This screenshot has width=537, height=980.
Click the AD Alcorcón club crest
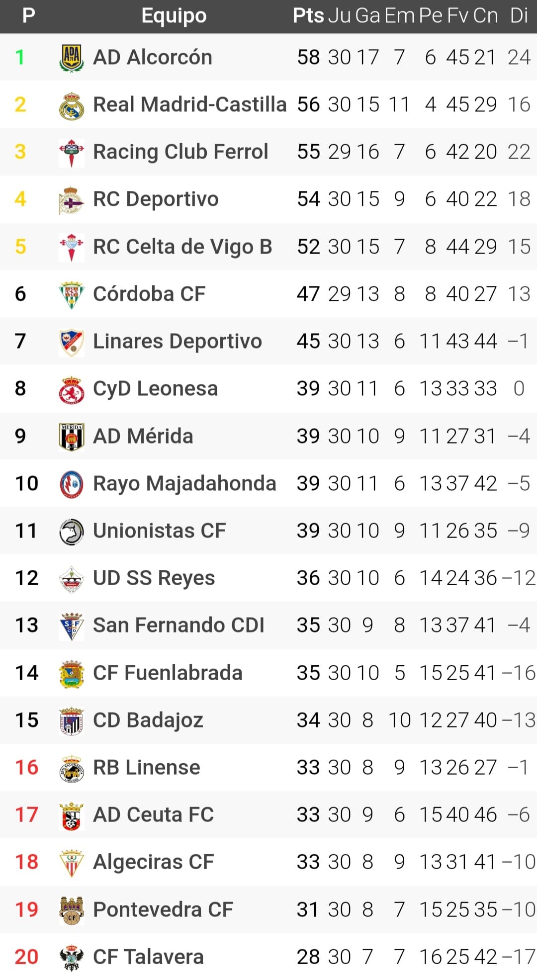point(72,58)
